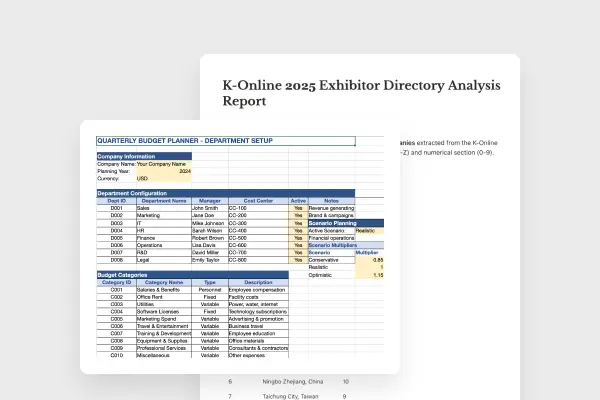Click the Planning Year 2024 cell
Viewport: 600px width, 400px height.
pyautogui.click(x=163, y=172)
